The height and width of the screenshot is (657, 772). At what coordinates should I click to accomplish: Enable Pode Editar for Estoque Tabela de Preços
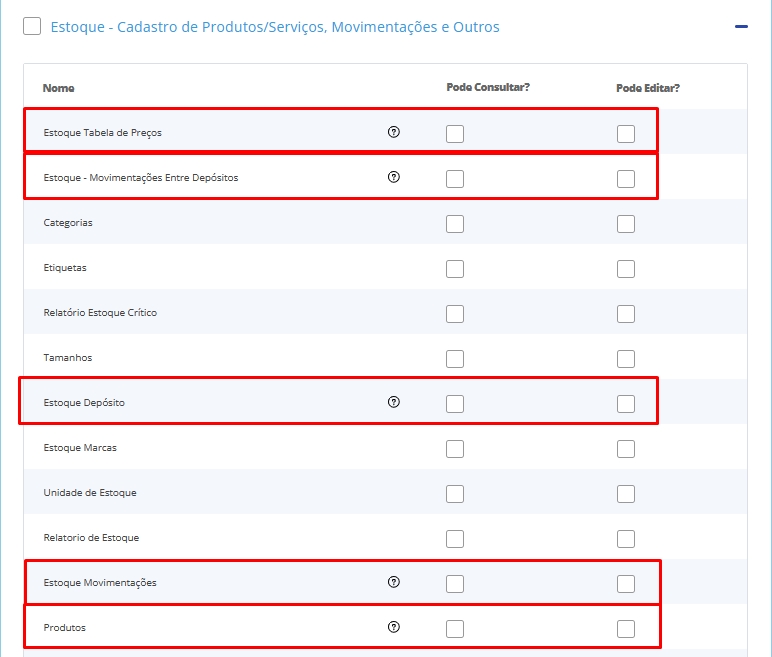point(626,134)
